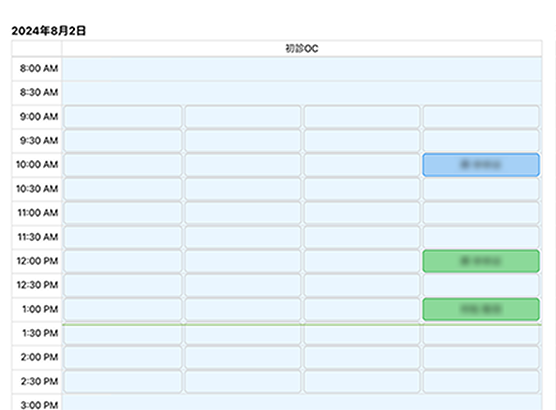Click the first-column slot at 9:00 AM

coord(123,116)
